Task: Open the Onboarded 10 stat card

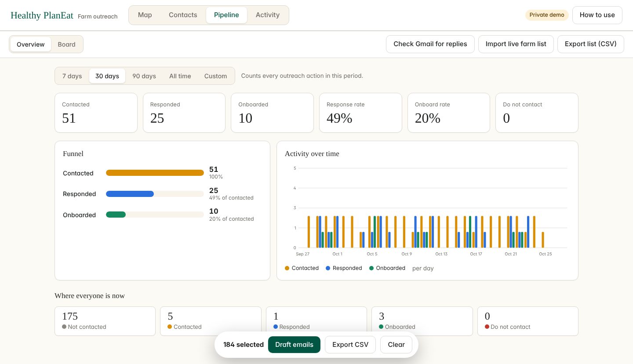Action: pyautogui.click(x=272, y=113)
